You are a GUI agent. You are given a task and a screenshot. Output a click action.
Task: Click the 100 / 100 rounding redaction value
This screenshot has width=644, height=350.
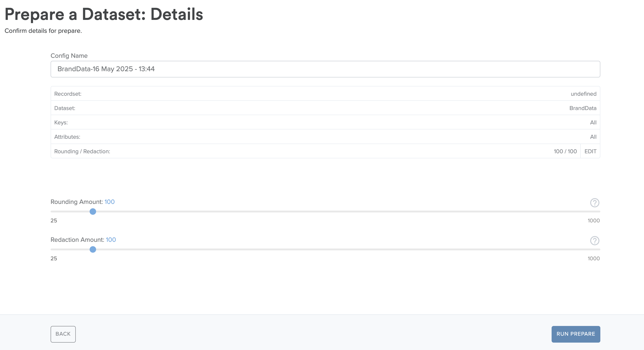click(x=565, y=151)
